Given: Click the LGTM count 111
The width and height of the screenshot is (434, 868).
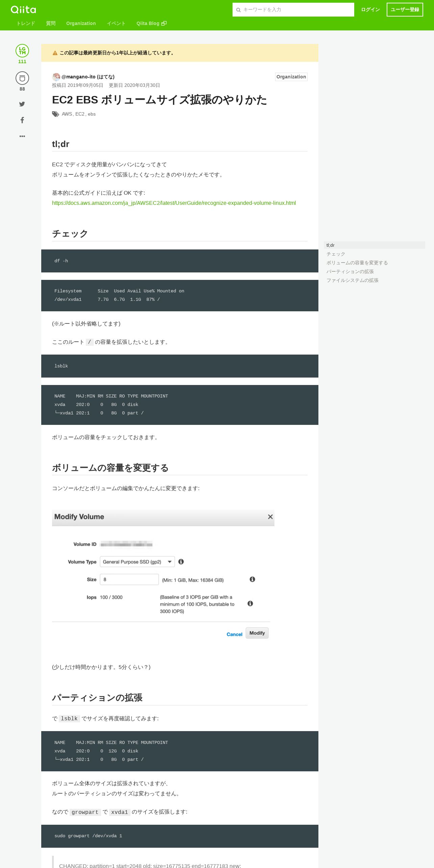Looking at the screenshot, I should [x=22, y=62].
